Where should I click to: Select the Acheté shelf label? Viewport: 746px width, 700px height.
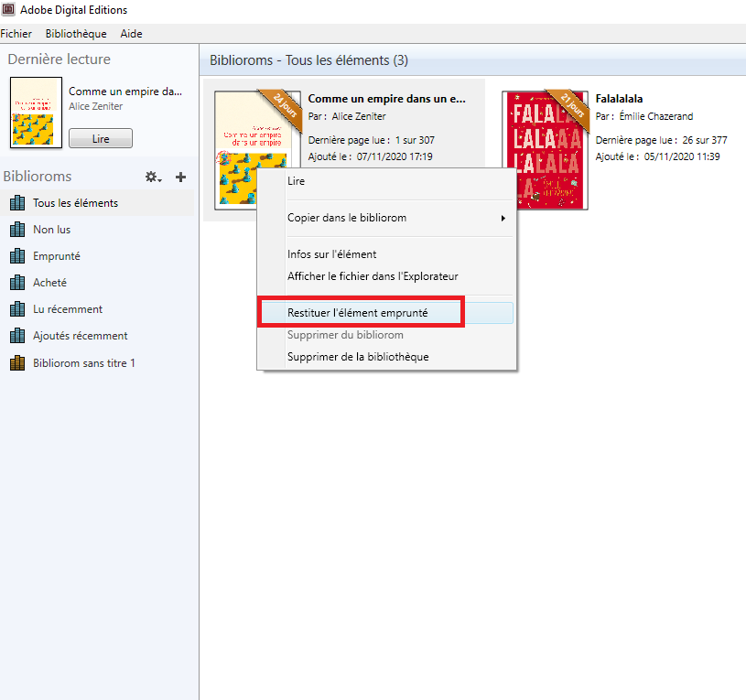pyautogui.click(x=50, y=283)
